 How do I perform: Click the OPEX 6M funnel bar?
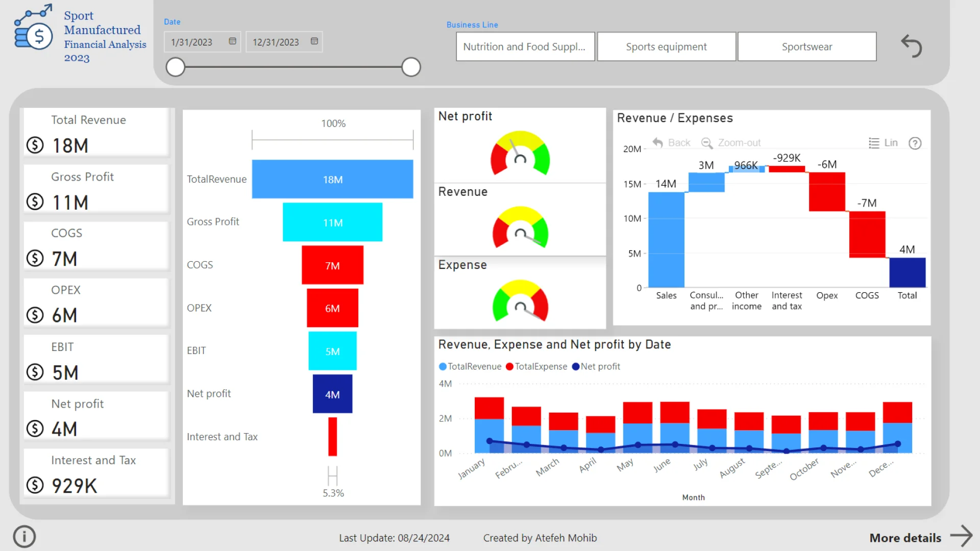coord(332,308)
